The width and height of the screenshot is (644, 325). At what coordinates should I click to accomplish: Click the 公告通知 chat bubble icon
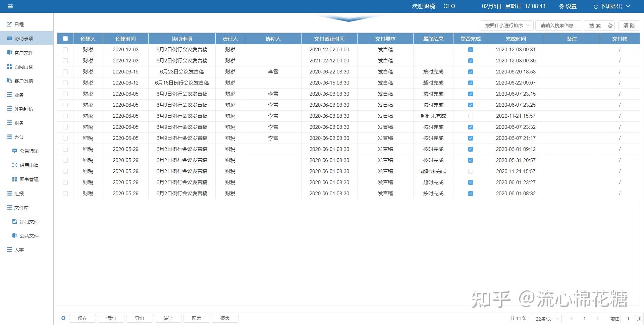[x=15, y=151]
